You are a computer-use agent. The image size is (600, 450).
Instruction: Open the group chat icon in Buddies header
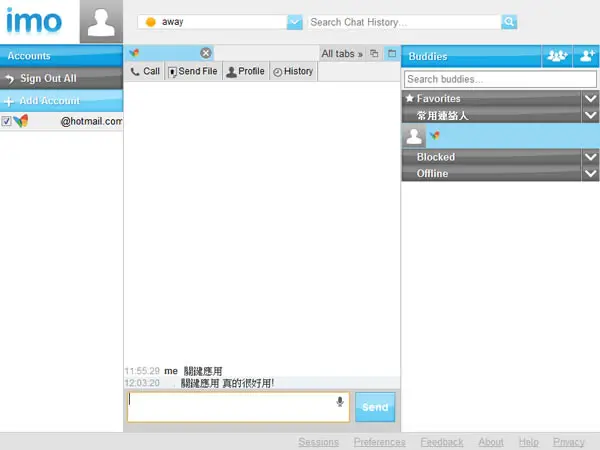(x=557, y=56)
